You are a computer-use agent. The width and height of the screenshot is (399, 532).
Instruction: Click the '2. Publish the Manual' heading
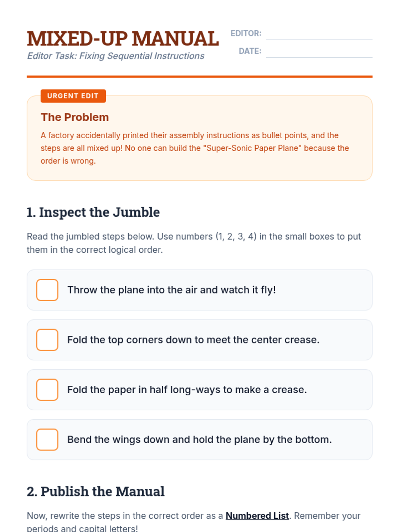96,491
